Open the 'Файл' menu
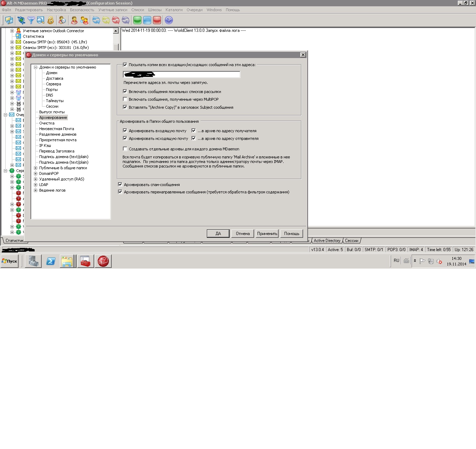This screenshot has width=476, height=449. pyautogui.click(x=6, y=10)
